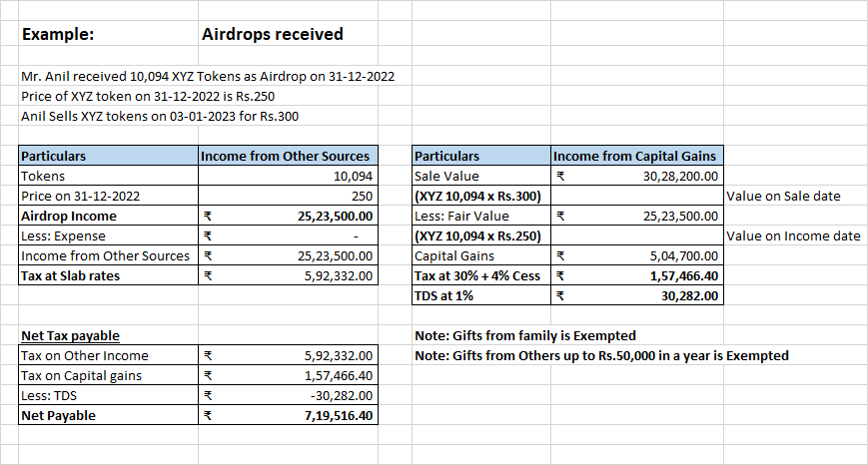Select the "(XYZ 10,094 x Rs.250)" cell

pyautogui.click(x=478, y=236)
